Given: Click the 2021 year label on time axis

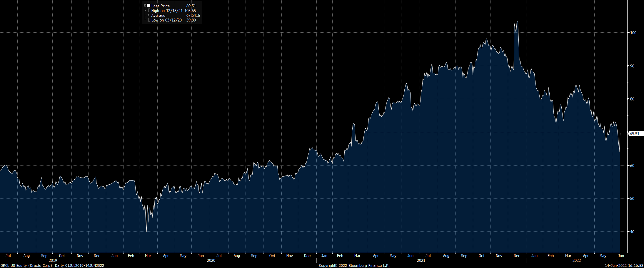Looking at the screenshot, I should click(x=421, y=260).
